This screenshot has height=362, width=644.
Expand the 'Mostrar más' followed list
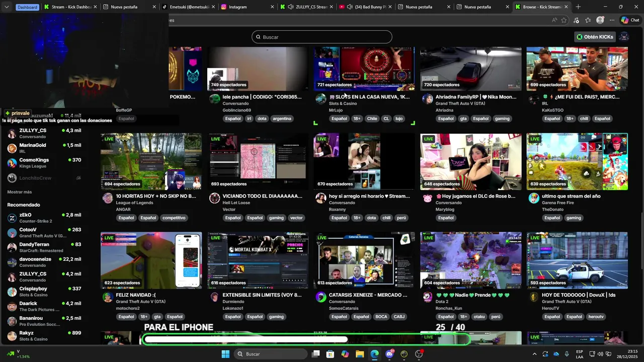20,192
